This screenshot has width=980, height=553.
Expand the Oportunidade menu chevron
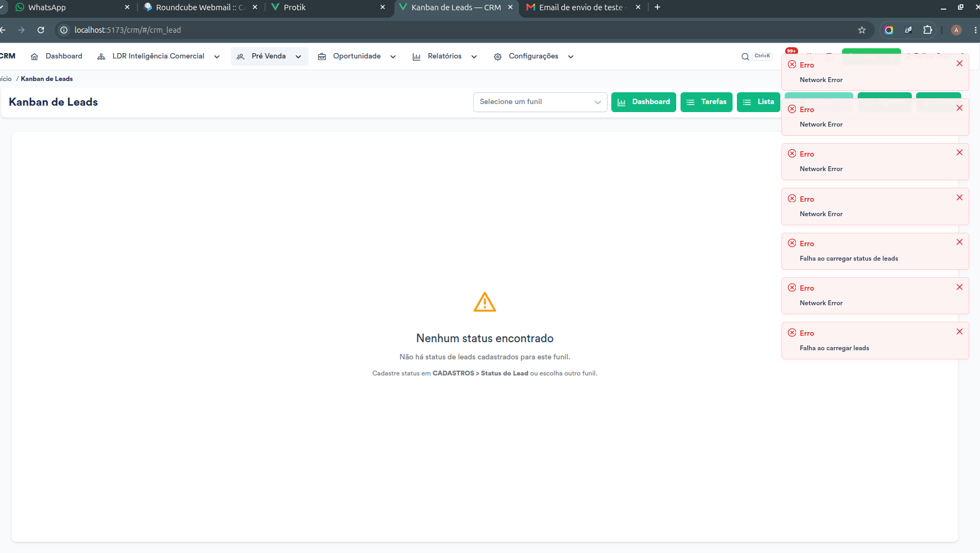pos(393,57)
